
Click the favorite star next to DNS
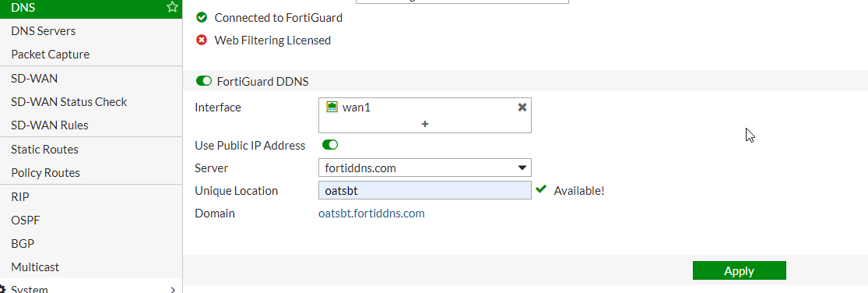172,7
